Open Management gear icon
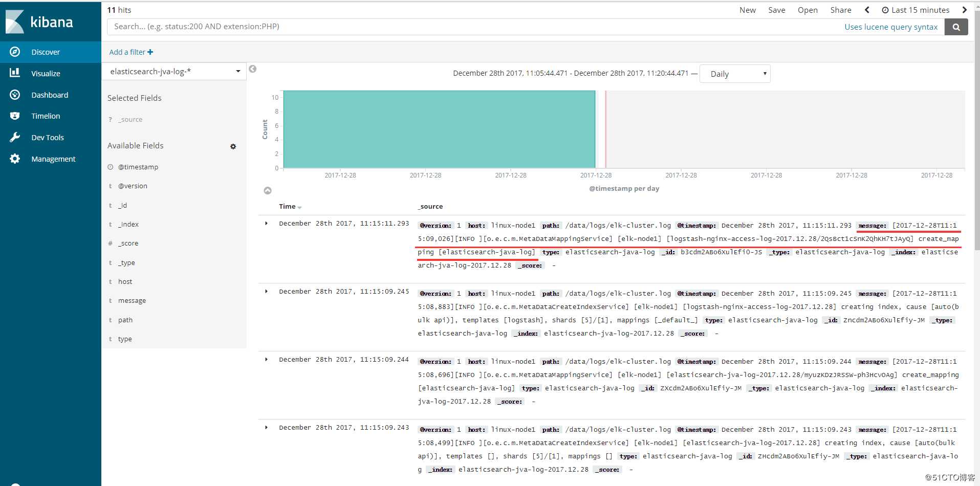 [15, 159]
